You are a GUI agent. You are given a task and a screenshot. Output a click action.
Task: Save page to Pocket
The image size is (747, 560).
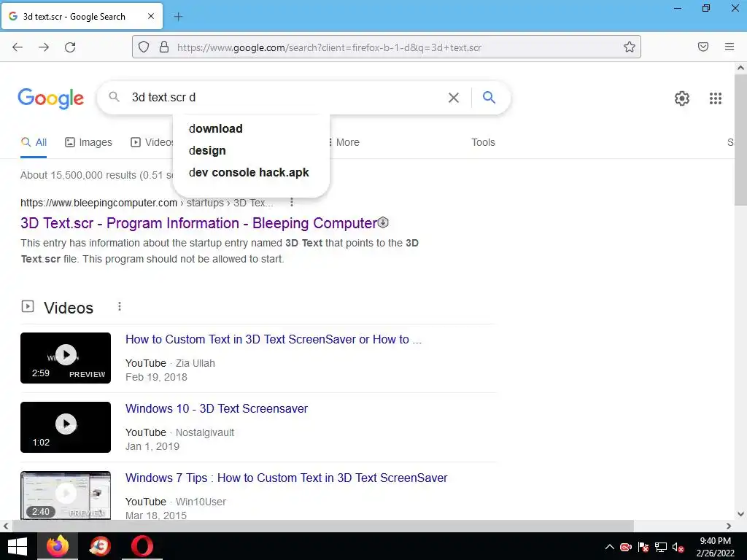(703, 47)
